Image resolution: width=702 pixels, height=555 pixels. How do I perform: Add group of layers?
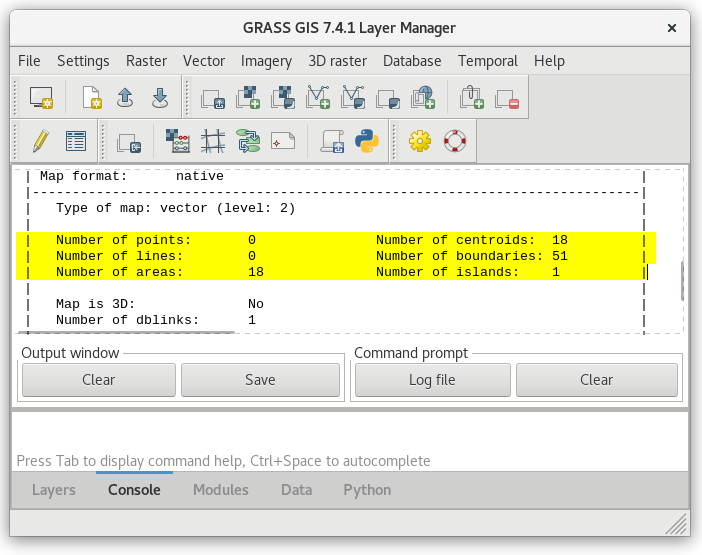point(472,97)
